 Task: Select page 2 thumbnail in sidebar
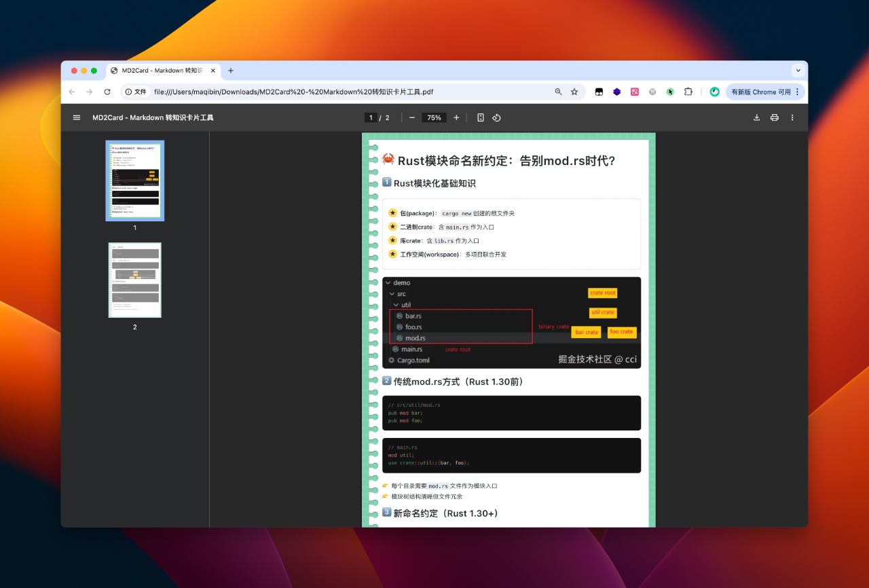click(134, 280)
